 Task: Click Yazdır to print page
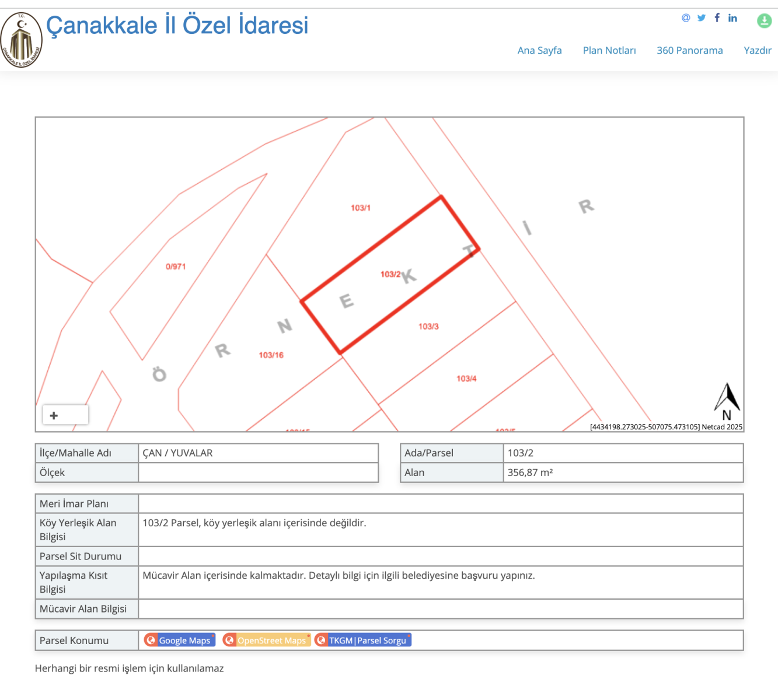[757, 51]
